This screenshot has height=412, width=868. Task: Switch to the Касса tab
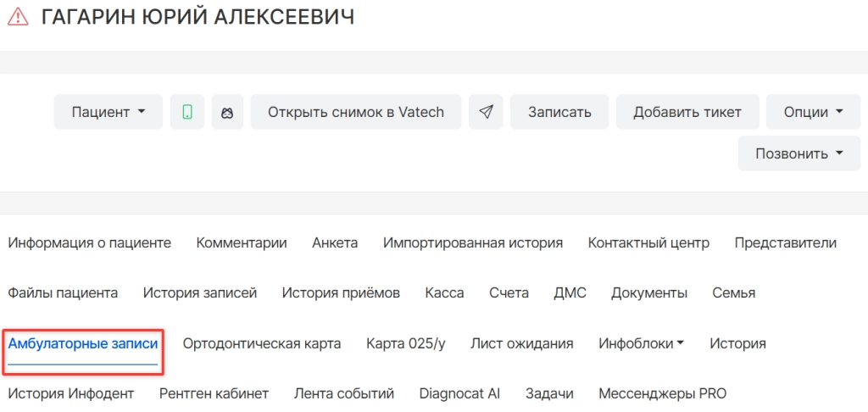(x=444, y=292)
